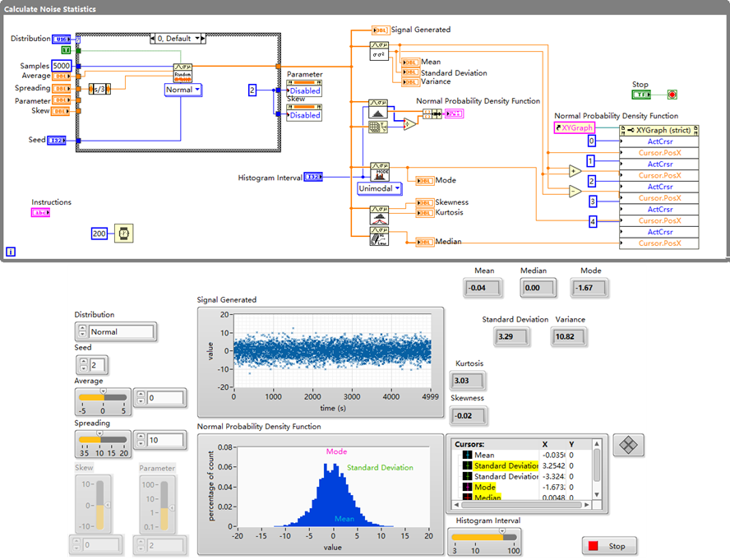Click the Mode VI icon
The image size is (730, 560).
[380, 171]
